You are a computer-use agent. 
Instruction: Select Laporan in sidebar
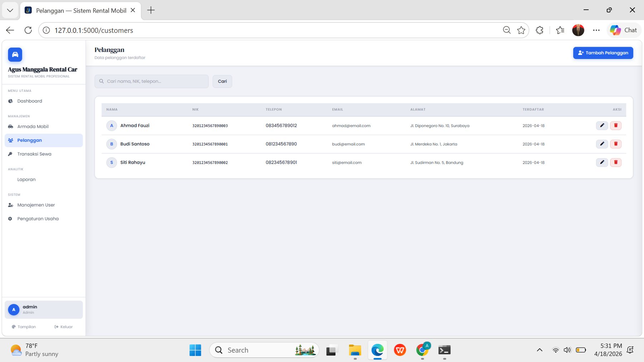point(26,179)
